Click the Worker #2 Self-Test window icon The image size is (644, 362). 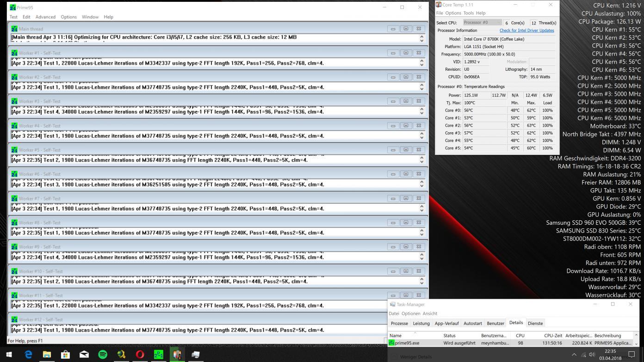pyautogui.click(x=14, y=77)
